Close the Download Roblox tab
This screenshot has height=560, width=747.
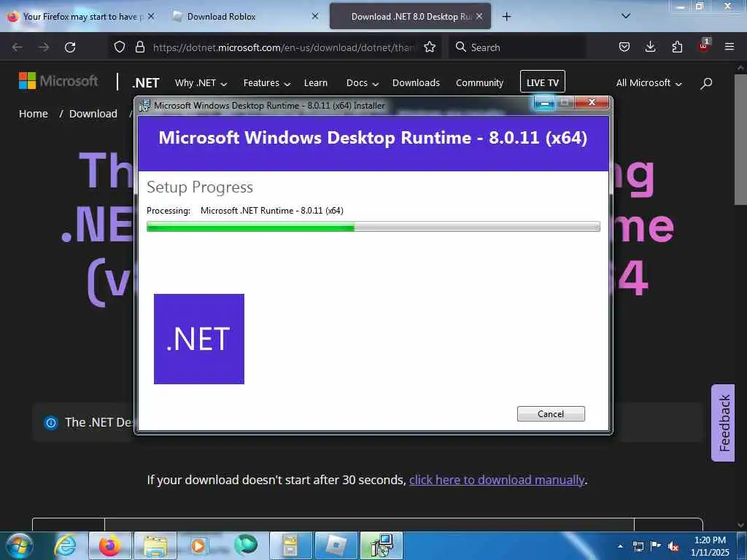[x=315, y=16]
